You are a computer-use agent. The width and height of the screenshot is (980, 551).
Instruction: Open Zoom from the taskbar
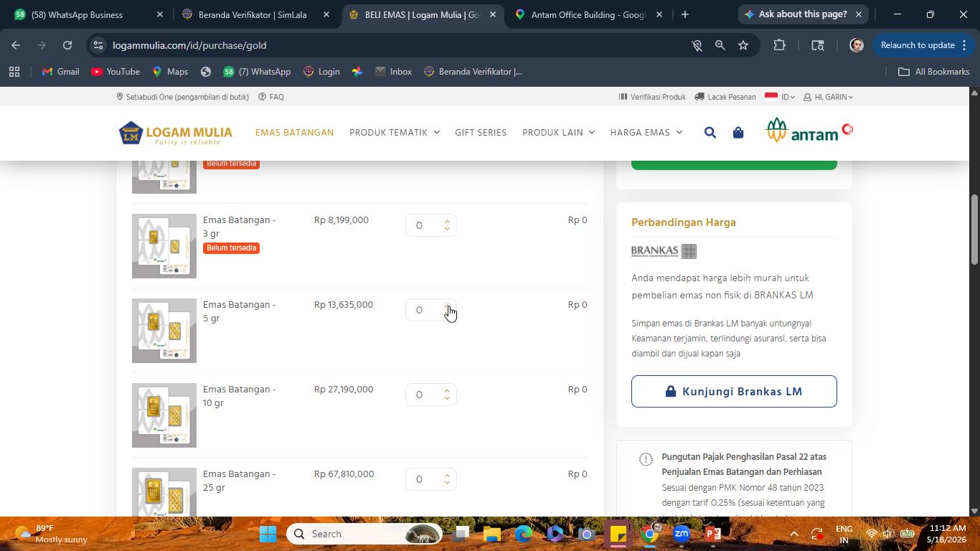682,534
